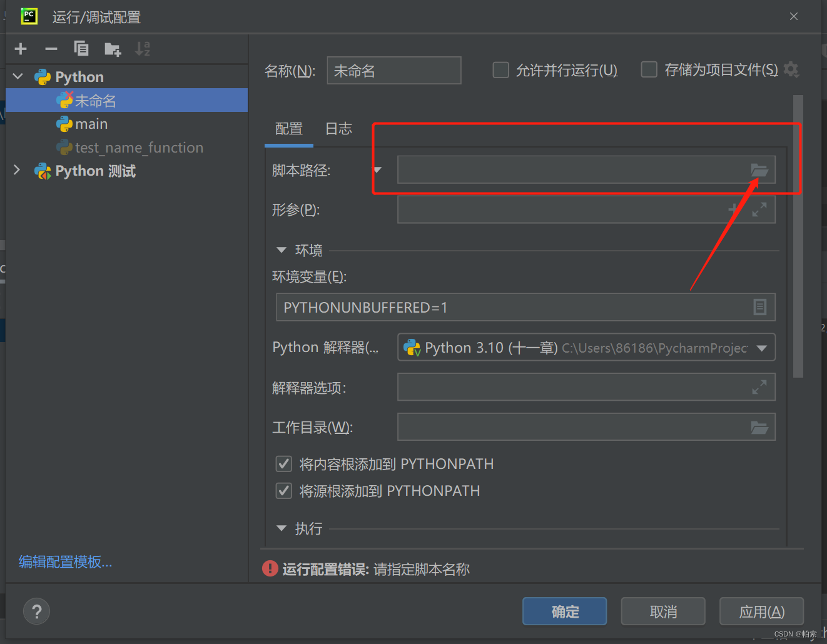This screenshot has height=644, width=827.
Task: Open the environment variables editor
Action: 760,307
